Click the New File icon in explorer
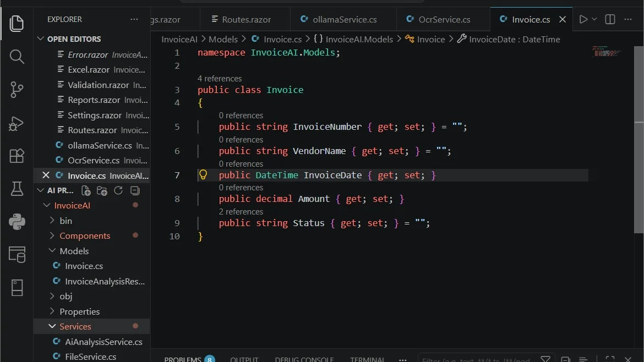Screen dimensions: 644x362 (x=86, y=190)
